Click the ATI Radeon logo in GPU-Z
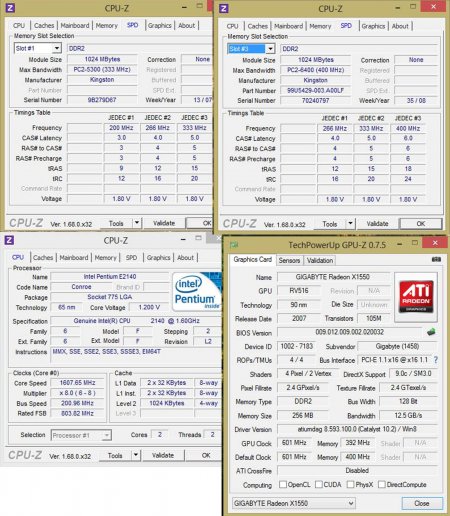 416,297
